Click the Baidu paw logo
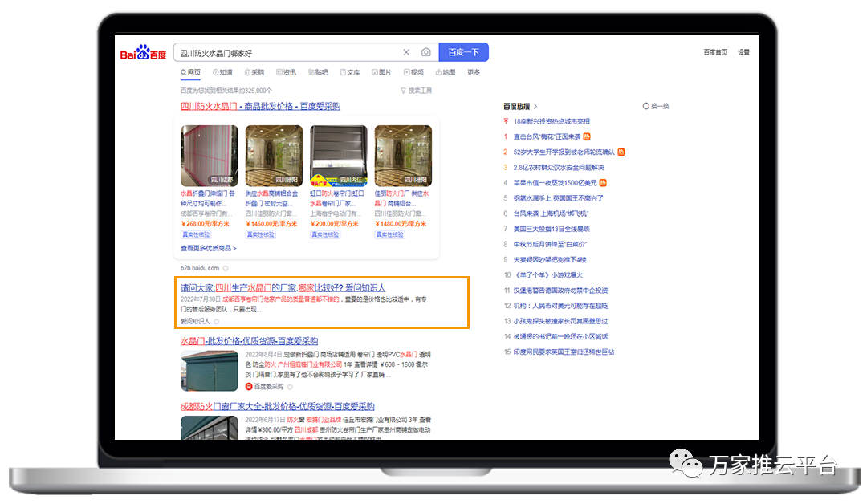867x504 pixels. point(143,53)
